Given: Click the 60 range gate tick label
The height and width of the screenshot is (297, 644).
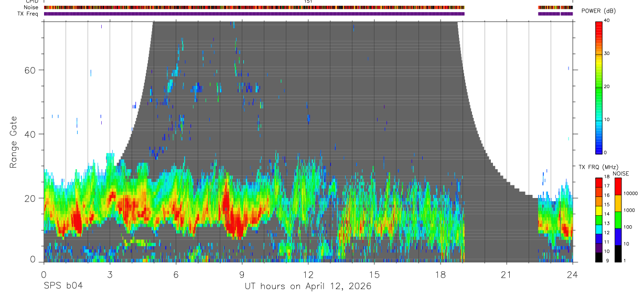Looking at the screenshot, I should point(36,70).
